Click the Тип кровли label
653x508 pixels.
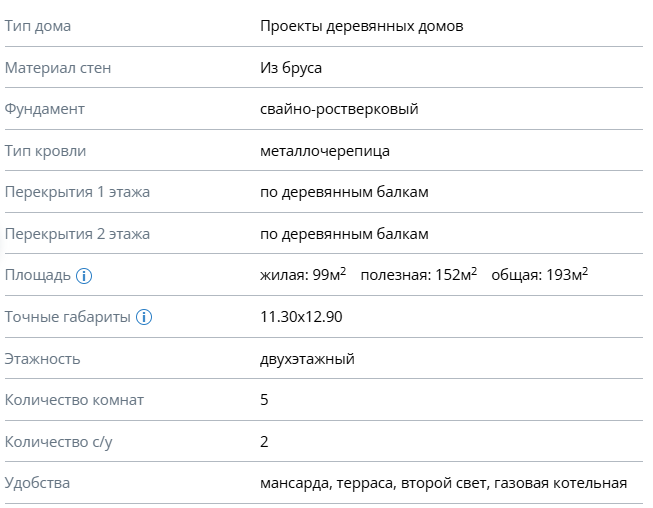click(x=46, y=151)
